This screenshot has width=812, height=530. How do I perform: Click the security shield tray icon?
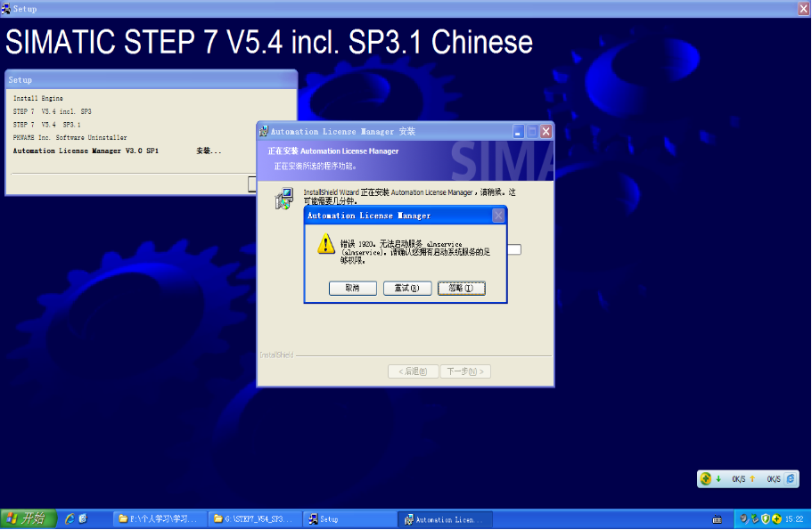766,518
